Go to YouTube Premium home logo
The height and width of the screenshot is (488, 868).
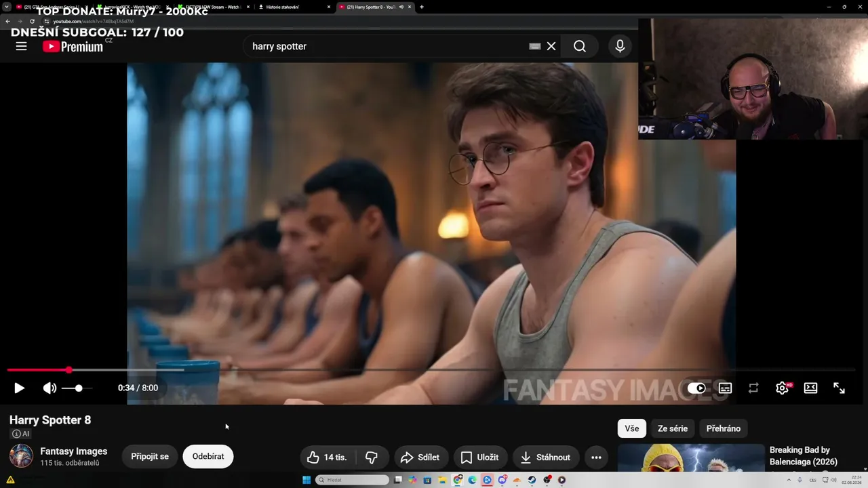73,46
